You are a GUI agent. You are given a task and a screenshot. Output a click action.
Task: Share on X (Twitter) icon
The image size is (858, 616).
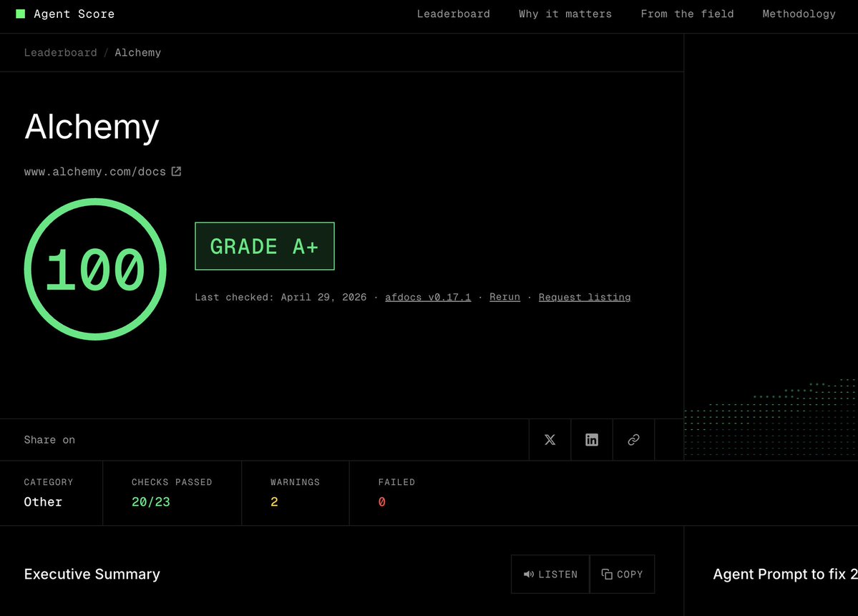tap(550, 440)
